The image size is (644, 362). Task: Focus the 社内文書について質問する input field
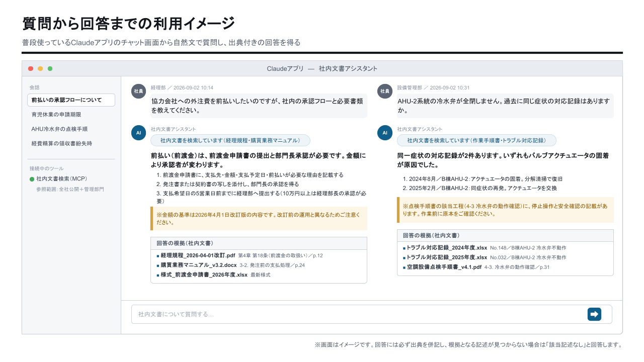pos(372,314)
